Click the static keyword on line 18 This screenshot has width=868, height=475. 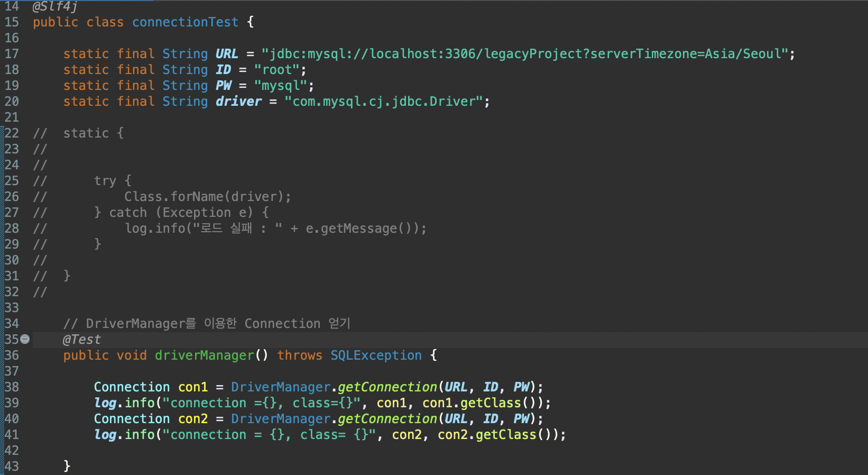coord(86,70)
